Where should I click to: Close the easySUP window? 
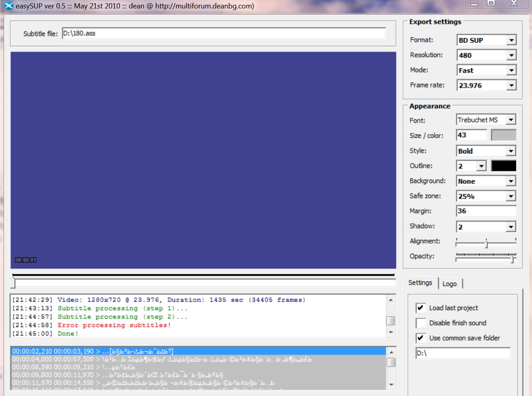514,4
